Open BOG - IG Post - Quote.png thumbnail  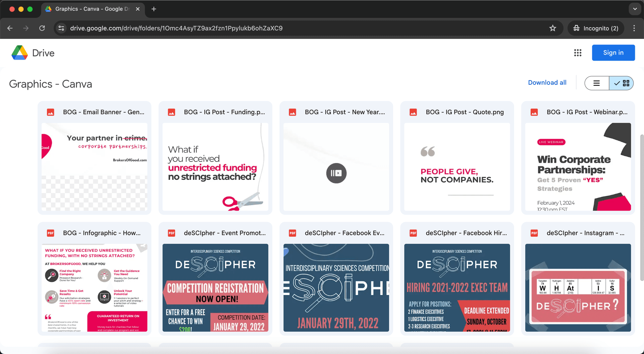point(457,167)
